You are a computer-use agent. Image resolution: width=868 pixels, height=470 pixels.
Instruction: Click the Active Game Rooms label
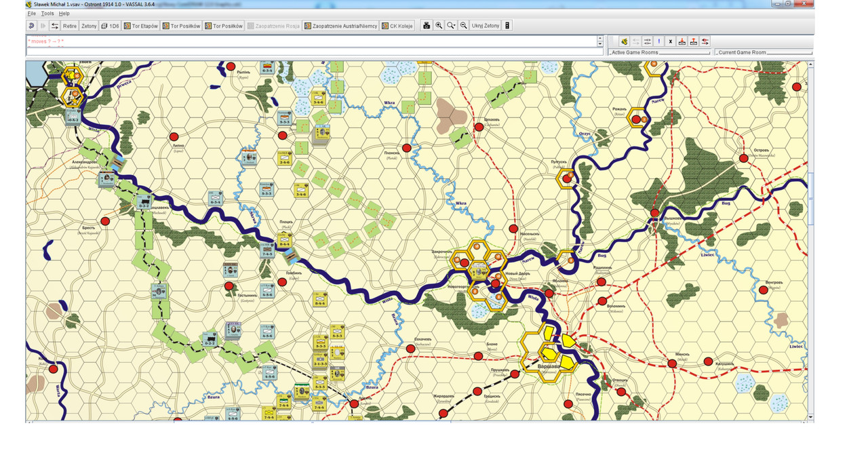635,52
